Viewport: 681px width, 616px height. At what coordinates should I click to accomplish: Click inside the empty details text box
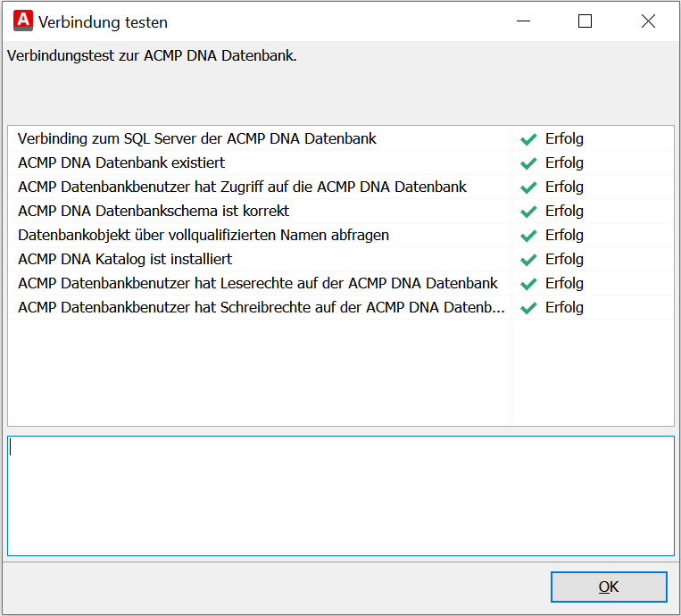(341, 495)
